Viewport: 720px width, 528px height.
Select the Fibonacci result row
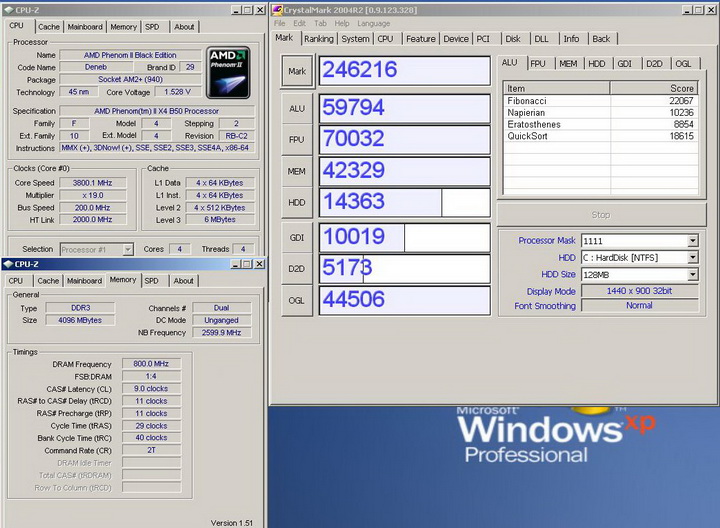(601, 101)
